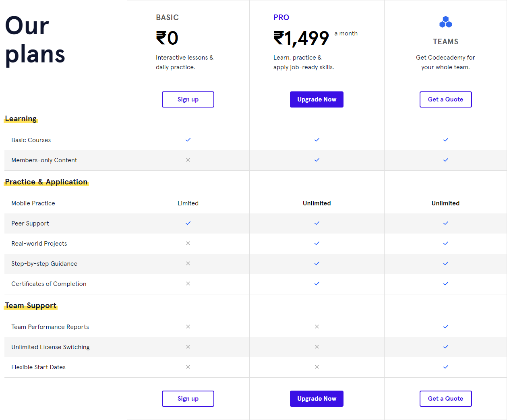Click the Members-only Content checkmark in Teams column
Screen dimensions: 507x420
(x=446, y=160)
